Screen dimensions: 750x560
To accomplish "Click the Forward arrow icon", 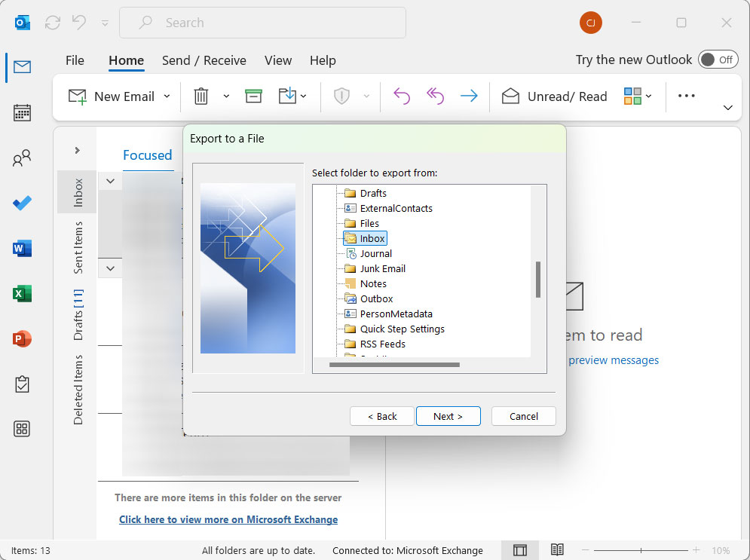I will (x=469, y=96).
